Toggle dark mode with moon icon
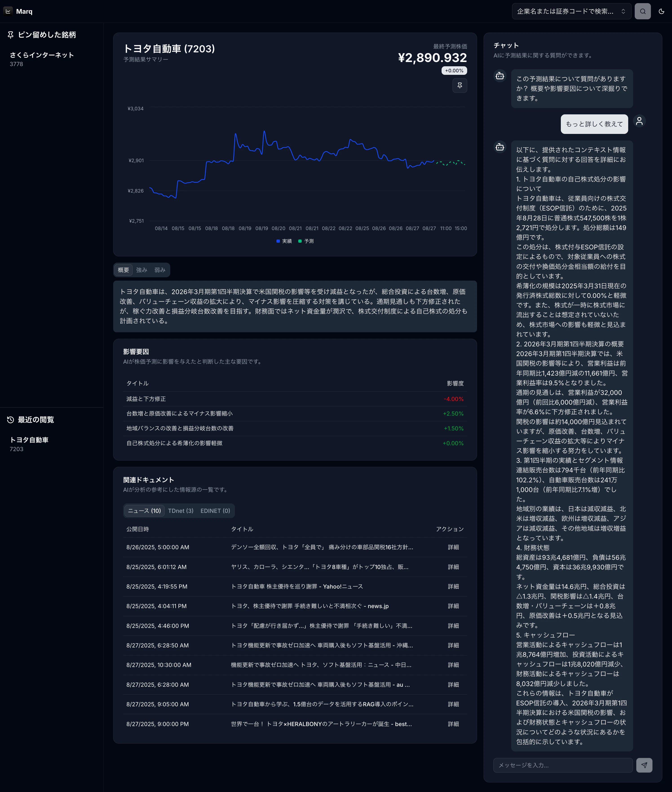 point(661,11)
